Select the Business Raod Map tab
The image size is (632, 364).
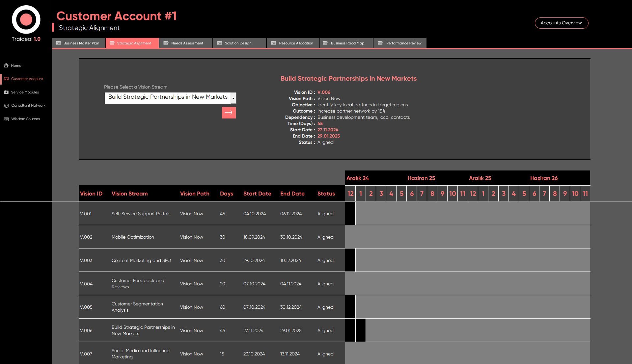tap(346, 43)
